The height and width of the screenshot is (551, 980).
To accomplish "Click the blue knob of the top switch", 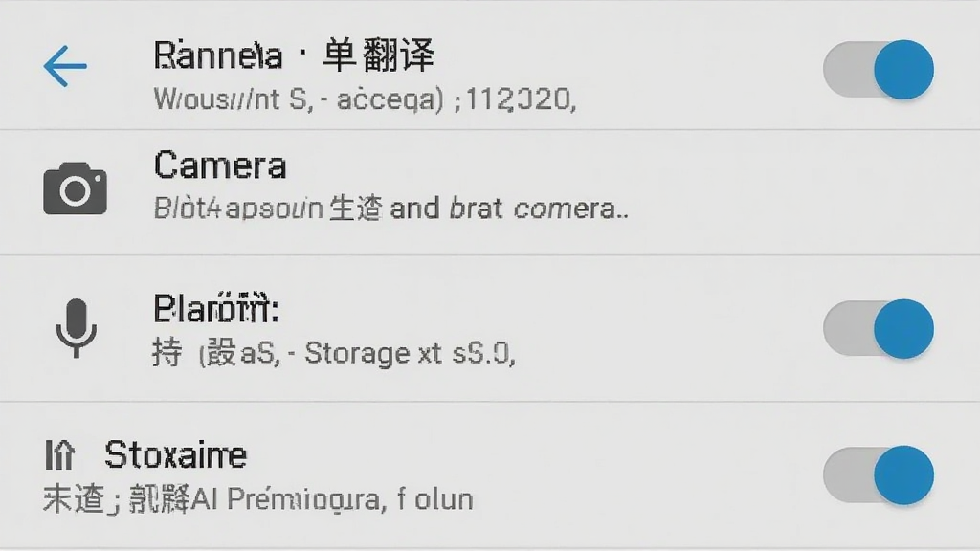I will tap(903, 69).
